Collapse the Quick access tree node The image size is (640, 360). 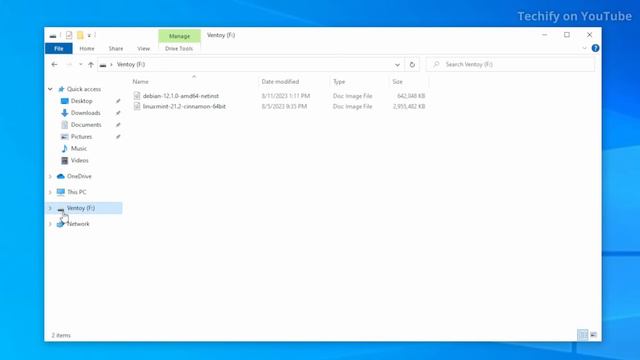pos(50,89)
